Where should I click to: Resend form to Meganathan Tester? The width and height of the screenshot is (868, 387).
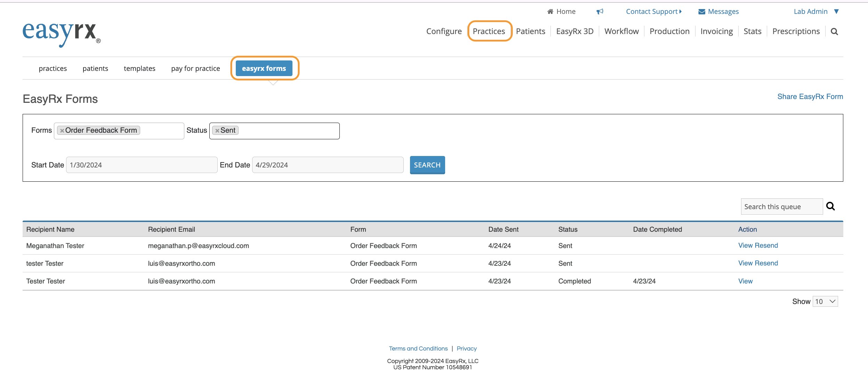766,245
